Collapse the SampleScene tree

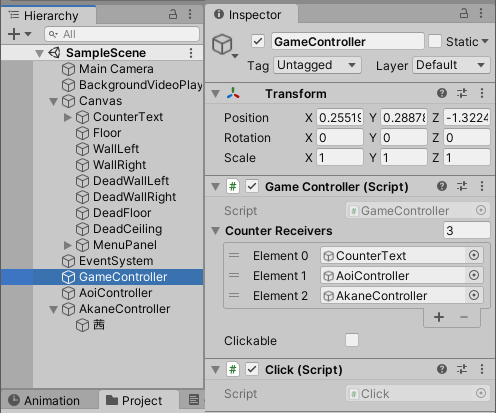pos(39,53)
